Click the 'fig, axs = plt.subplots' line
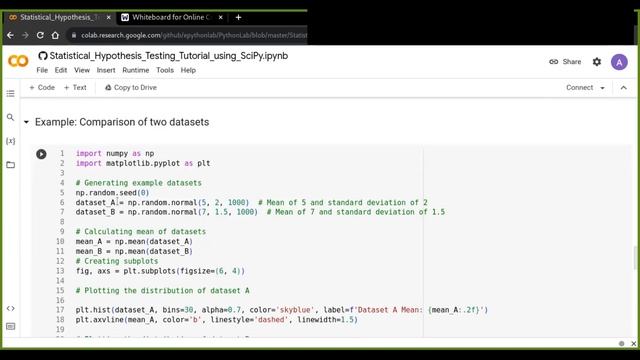Viewport: 640px width, 360px height. pos(160,271)
